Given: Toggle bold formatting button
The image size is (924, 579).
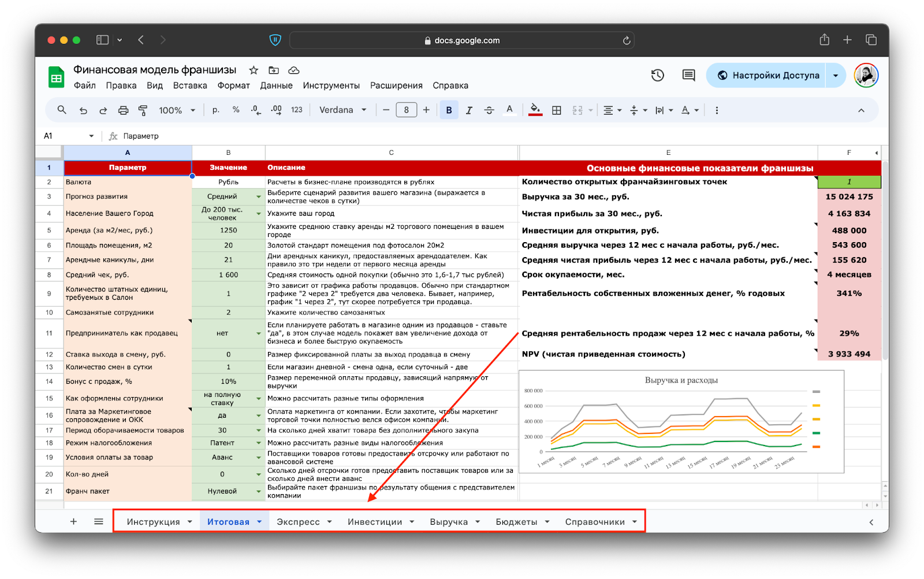Looking at the screenshot, I should click(x=449, y=110).
